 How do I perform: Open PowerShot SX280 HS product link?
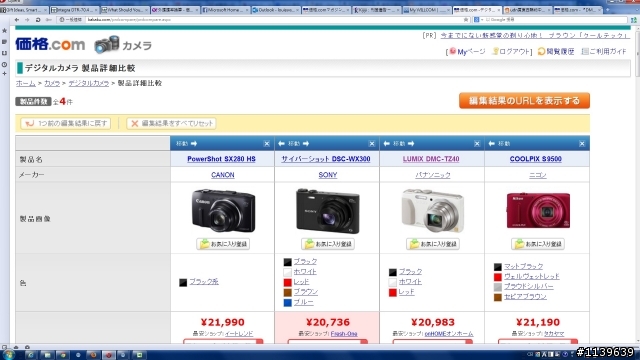coord(221,159)
